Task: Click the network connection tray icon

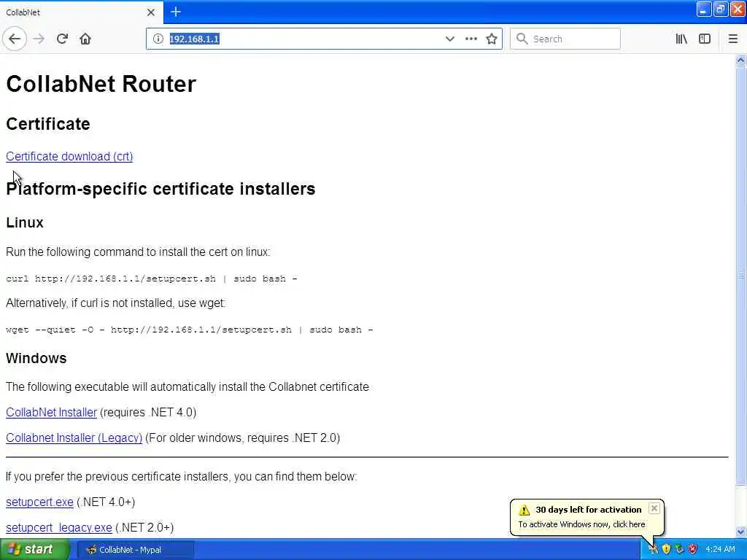Action: coord(680,550)
